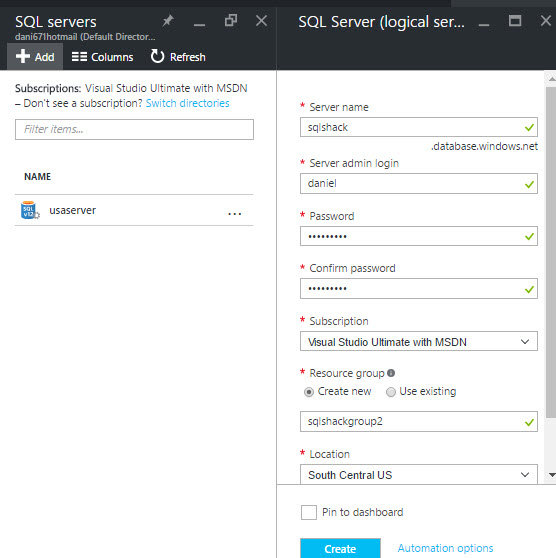Select the Create new radio button
Image resolution: width=556 pixels, height=558 pixels.
[x=309, y=392]
